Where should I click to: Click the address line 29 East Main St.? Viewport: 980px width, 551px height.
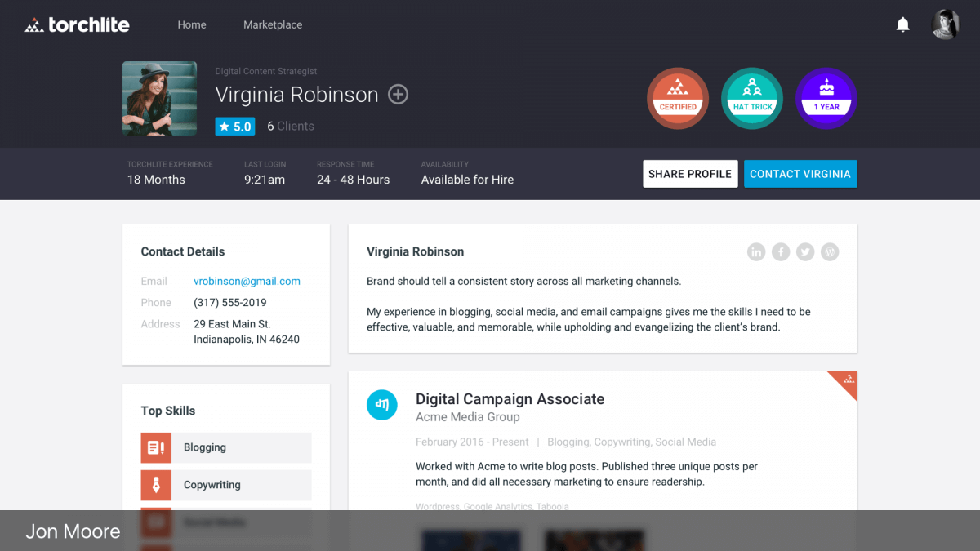click(x=232, y=324)
